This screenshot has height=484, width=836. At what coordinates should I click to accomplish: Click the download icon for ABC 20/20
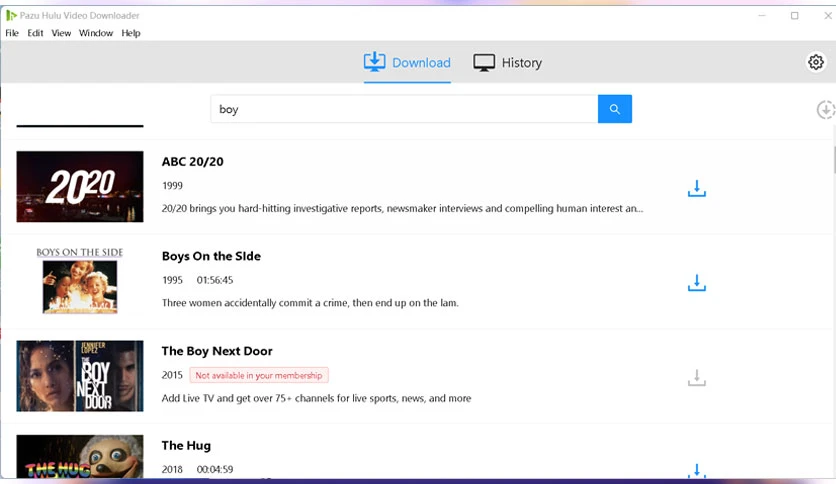pos(697,189)
